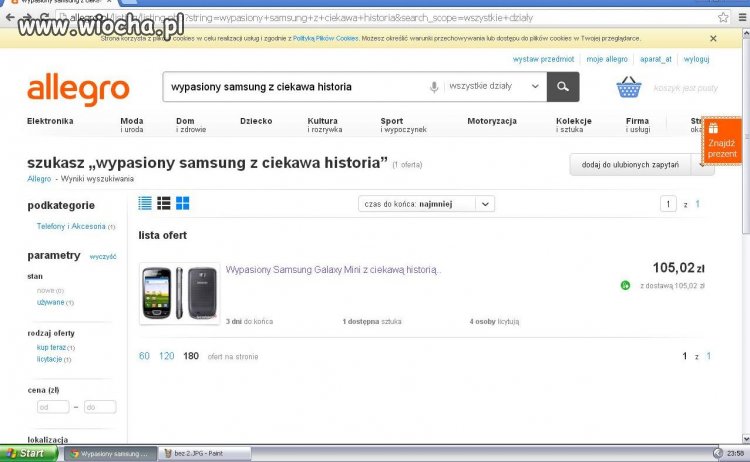Open the shopping basket icon

tap(629, 87)
